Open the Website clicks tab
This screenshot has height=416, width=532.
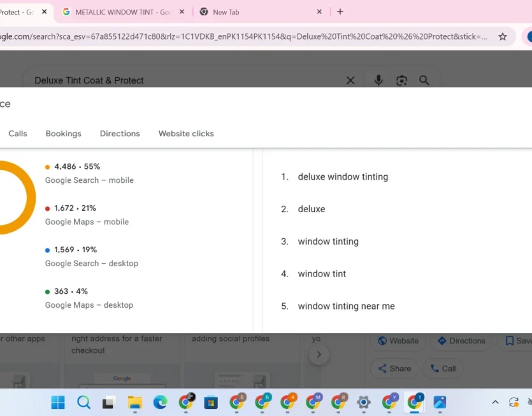pyautogui.click(x=186, y=133)
